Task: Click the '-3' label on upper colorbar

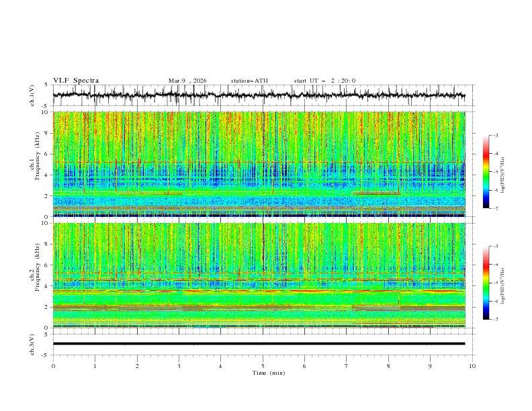Action: tap(496, 135)
